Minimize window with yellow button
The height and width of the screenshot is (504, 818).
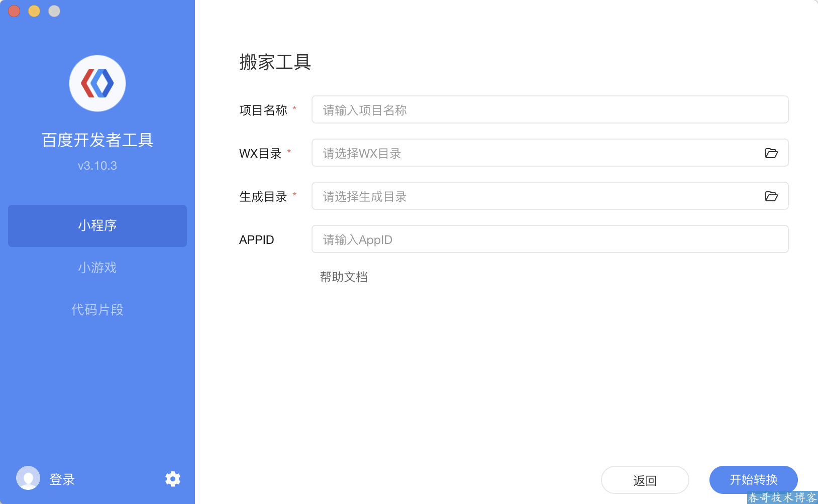coord(34,11)
